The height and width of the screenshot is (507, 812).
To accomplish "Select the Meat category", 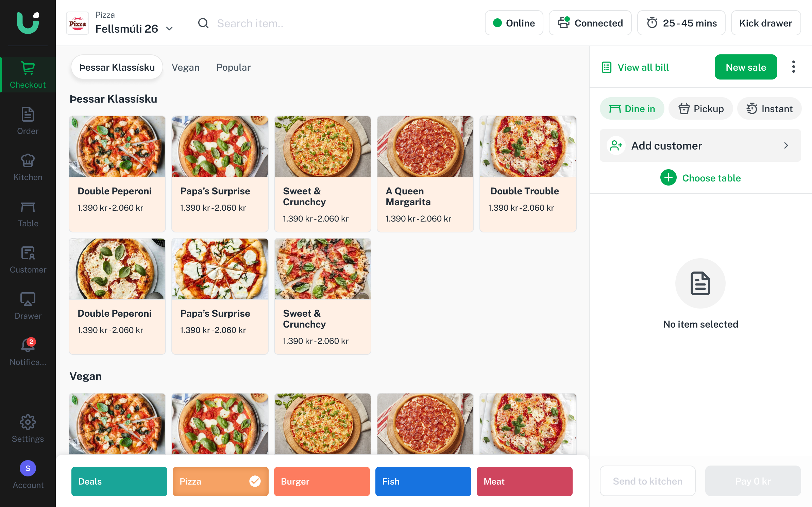I will [524, 481].
